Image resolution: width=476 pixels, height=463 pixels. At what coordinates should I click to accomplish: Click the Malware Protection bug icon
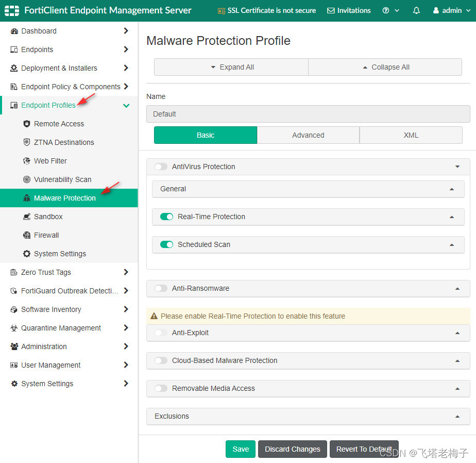point(27,198)
